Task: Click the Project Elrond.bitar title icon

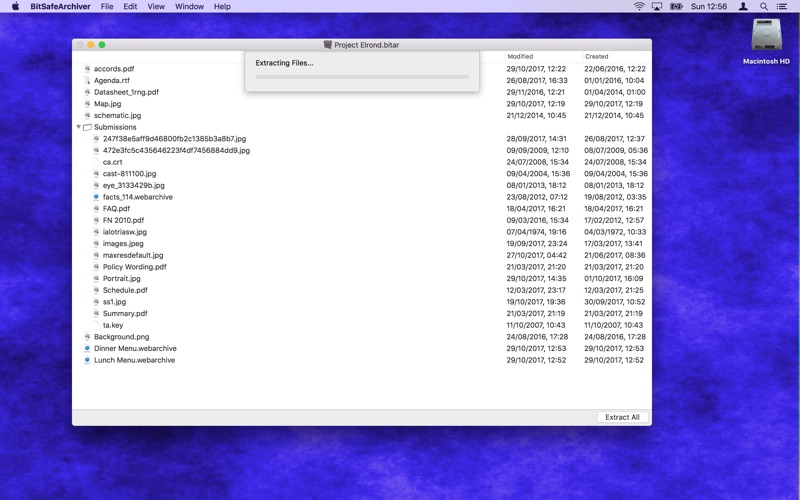Action: point(328,45)
